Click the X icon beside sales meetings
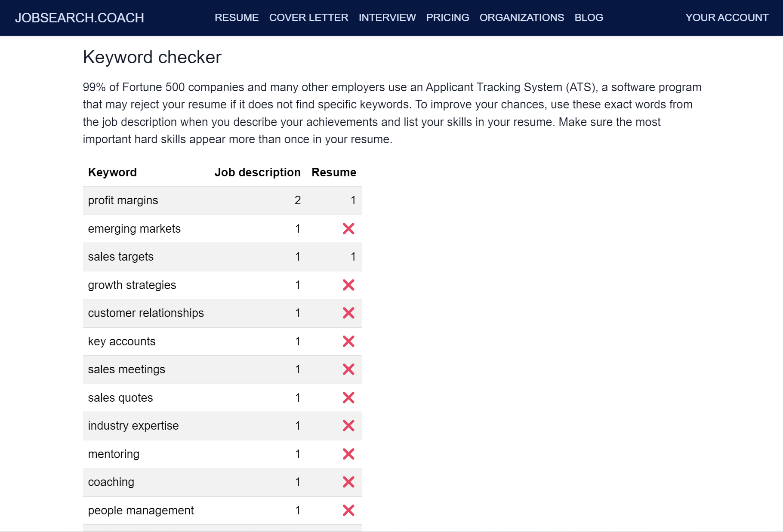The height and width of the screenshot is (532, 783). (x=348, y=369)
